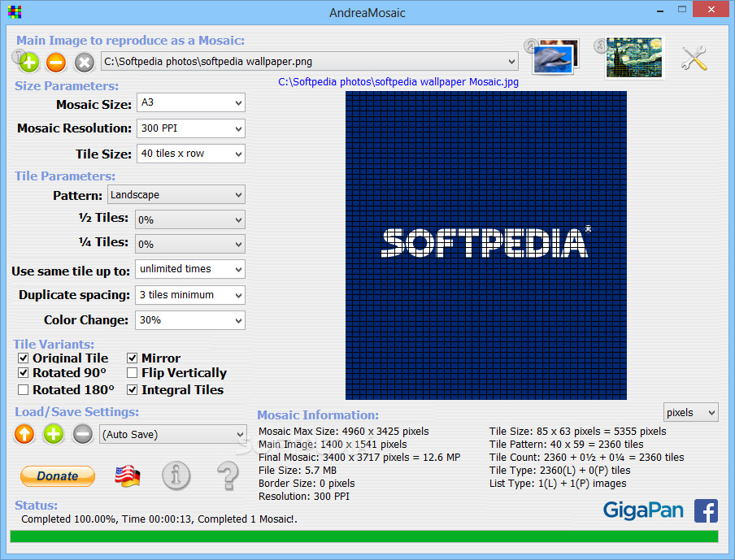Open Mosaic Resolution dropdown 300 PPI

pos(191,128)
